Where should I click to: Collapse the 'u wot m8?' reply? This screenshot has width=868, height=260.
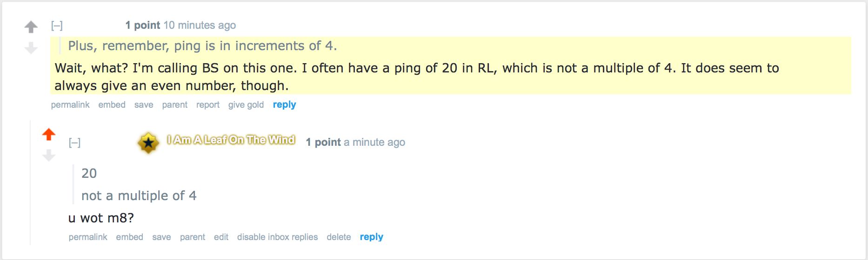[74, 143]
